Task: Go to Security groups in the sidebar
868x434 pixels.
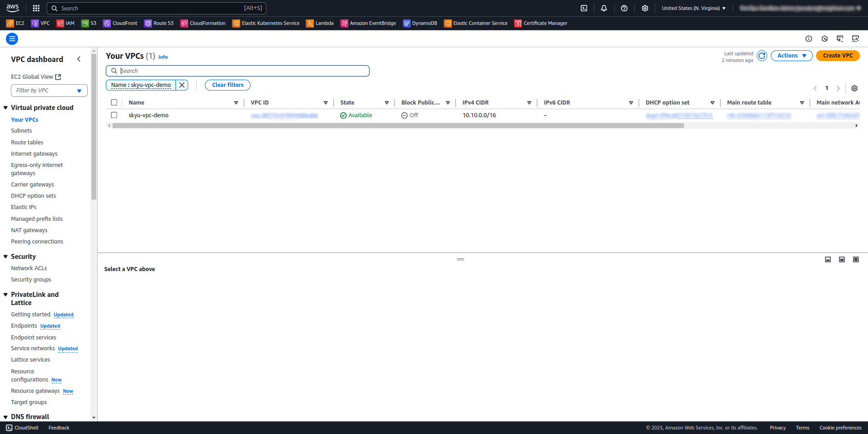Action: (31, 280)
